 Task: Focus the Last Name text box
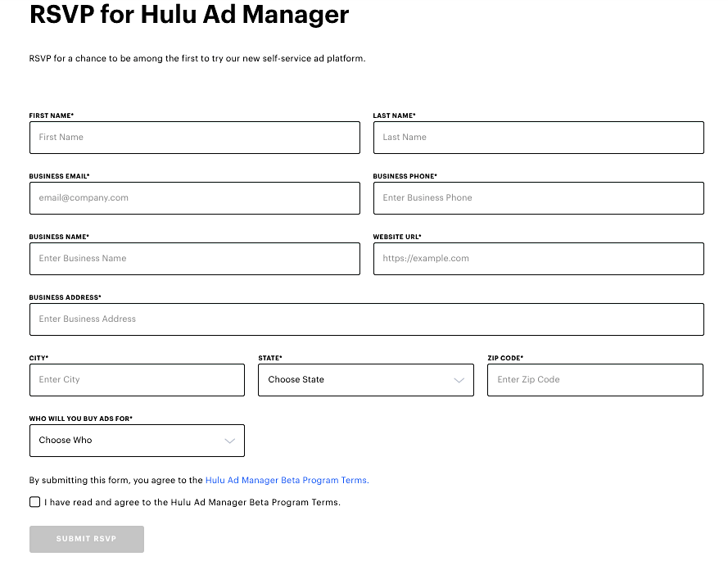tap(539, 138)
